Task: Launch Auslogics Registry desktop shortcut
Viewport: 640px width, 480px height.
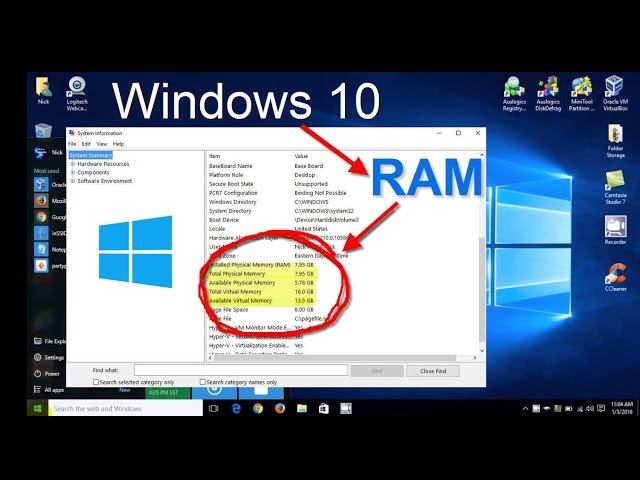Action: pyautogui.click(x=514, y=94)
